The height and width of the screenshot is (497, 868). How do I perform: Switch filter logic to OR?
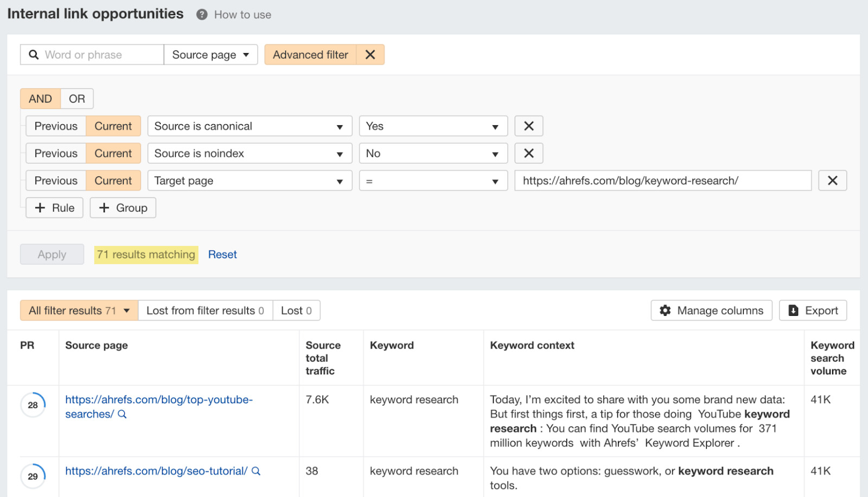77,99
